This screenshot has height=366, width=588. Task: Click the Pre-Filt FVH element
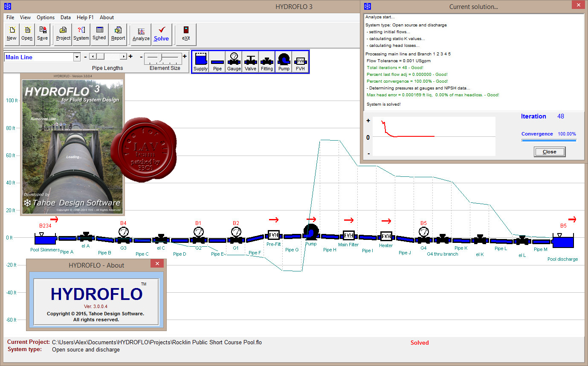tap(273, 235)
